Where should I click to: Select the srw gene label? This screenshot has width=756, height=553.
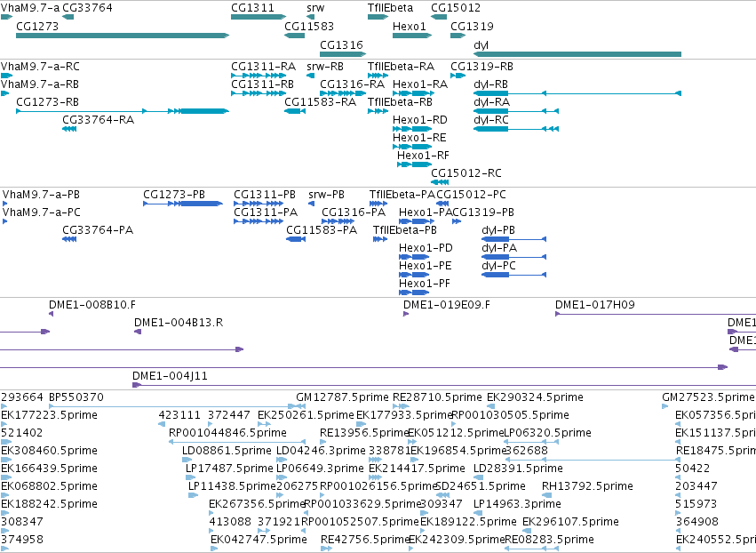pyautogui.click(x=315, y=8)
